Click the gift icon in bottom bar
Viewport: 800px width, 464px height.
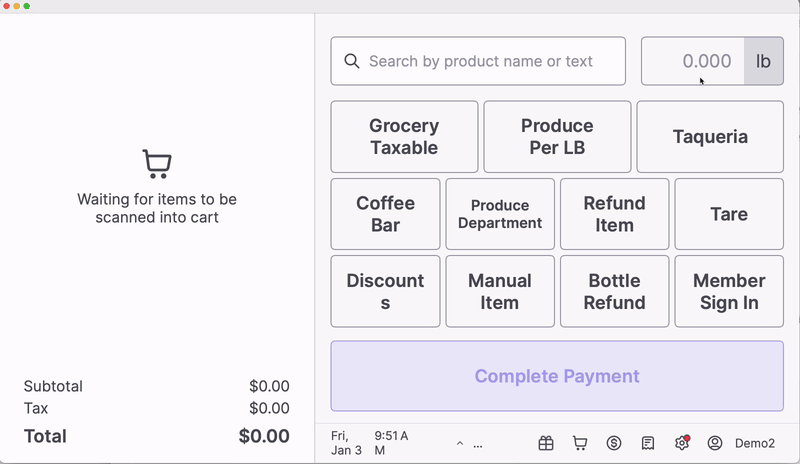click(x=546, y=443)
